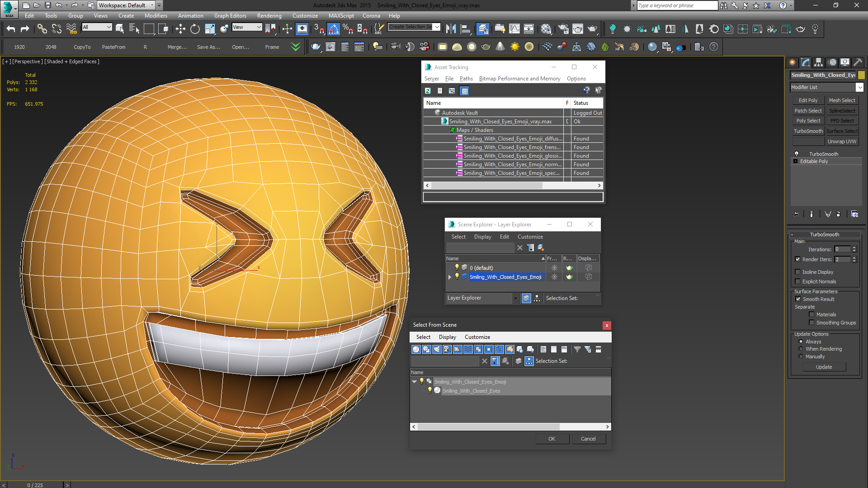The height and width of the screenshot is (488, 868).
Task: Click the Redo arrow in main toolbar
Action: pyautogui.click(x=25, y=29)
